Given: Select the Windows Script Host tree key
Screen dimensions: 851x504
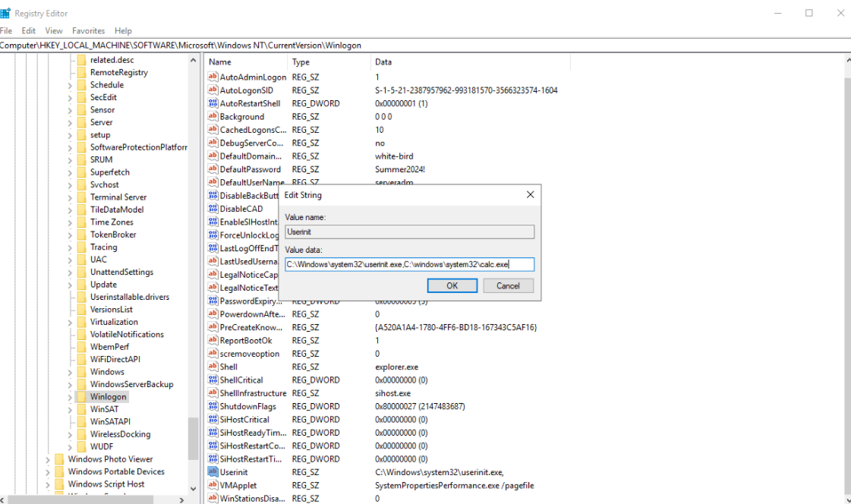Looking at the screenshot, I should (106, 484).
